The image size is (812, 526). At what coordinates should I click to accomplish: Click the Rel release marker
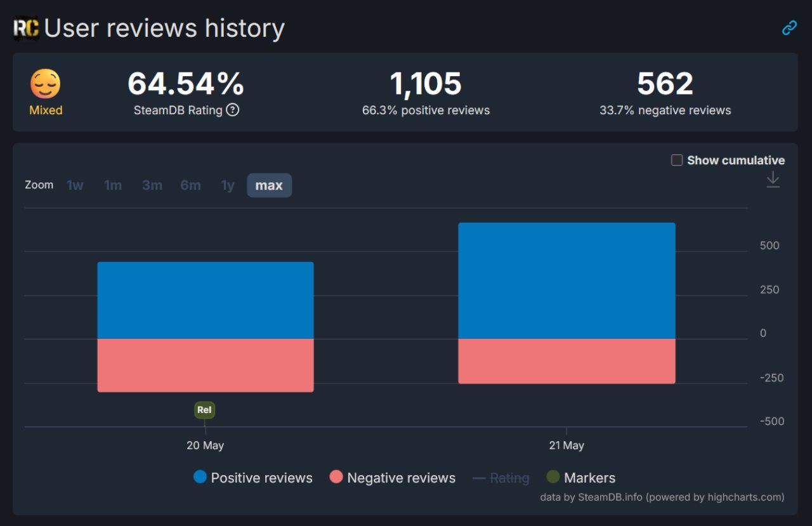pyautogui.click(x=204, y=410)
